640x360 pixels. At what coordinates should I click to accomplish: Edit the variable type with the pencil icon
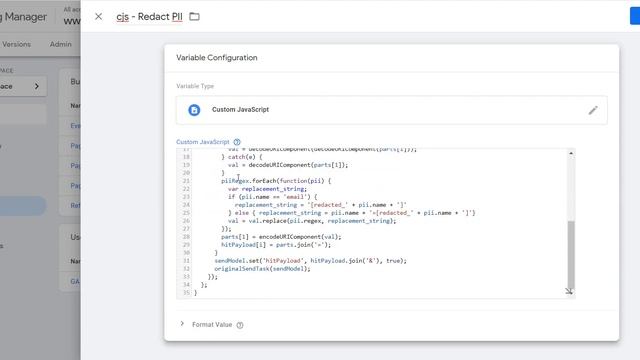coord(593,110)
